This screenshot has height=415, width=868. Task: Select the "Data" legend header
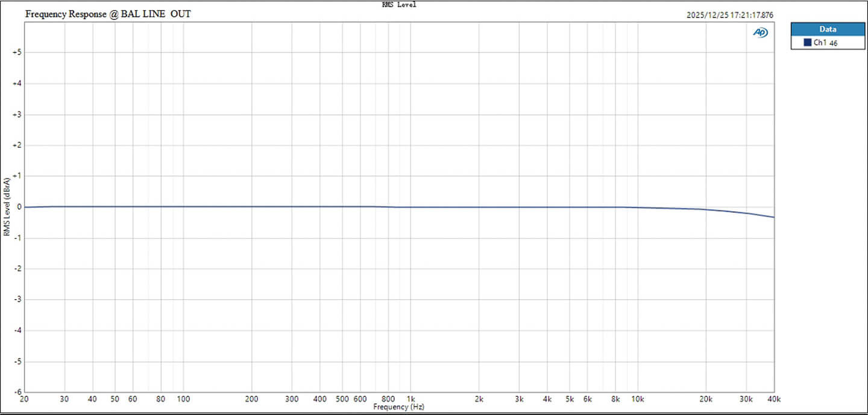point(828,29)
